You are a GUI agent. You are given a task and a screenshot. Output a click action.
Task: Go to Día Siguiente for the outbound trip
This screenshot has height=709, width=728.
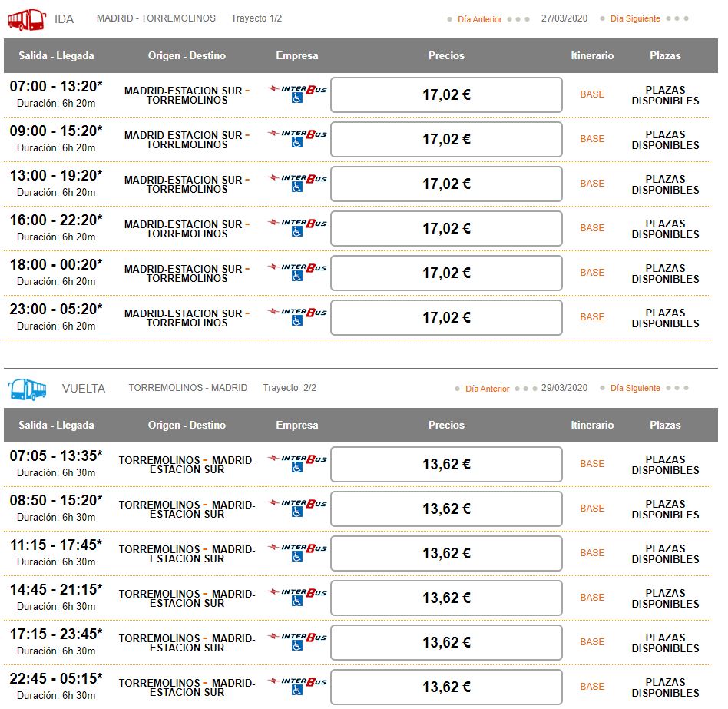[x=635, y=18]
